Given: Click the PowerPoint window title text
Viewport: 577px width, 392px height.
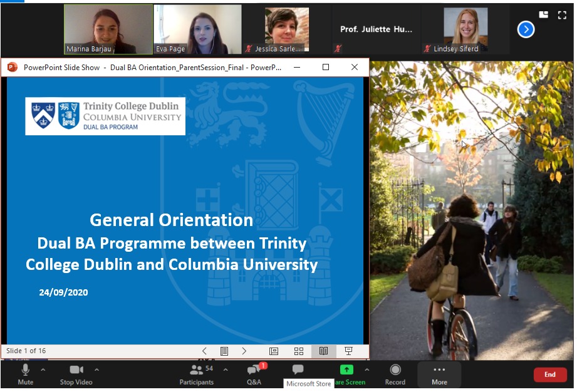Looking at the screenshot, I should point(153,67).
